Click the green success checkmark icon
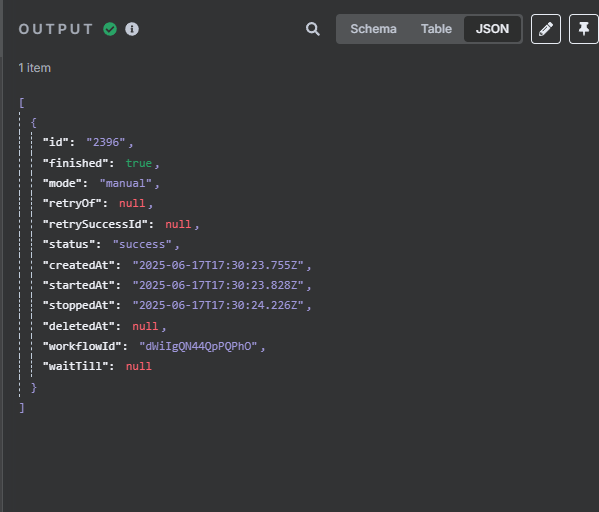Screen dimensions: 599x512 coord(110,29)
